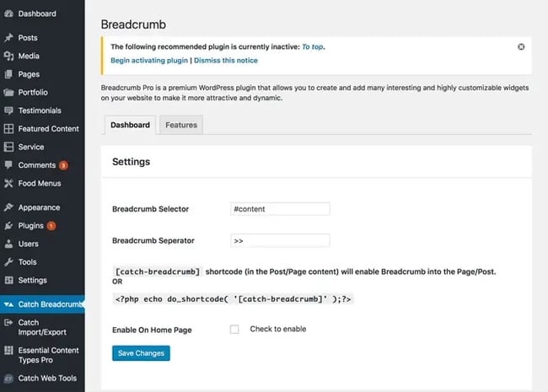Click the Essential Content Types Pro icon

[8, 351]
